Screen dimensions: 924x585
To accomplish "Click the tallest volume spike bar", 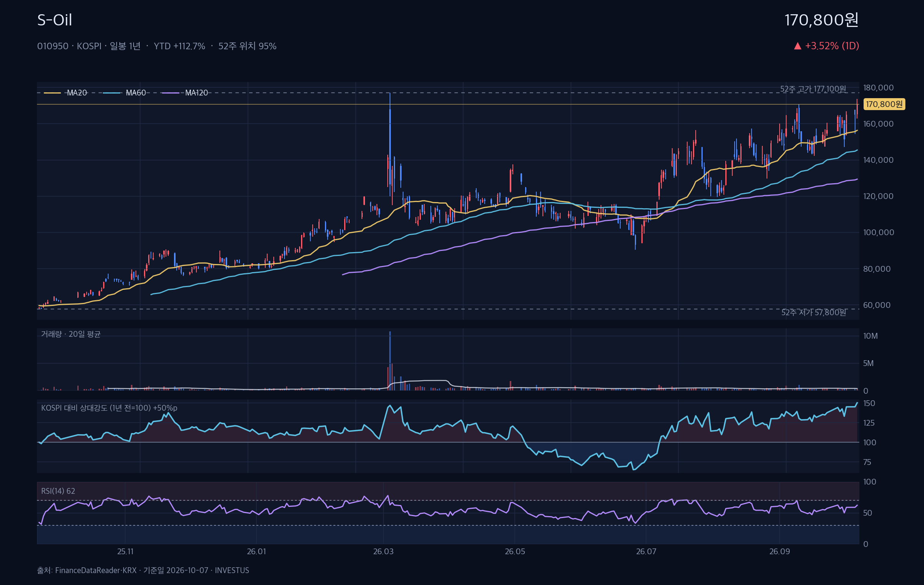I will (390, 361).
